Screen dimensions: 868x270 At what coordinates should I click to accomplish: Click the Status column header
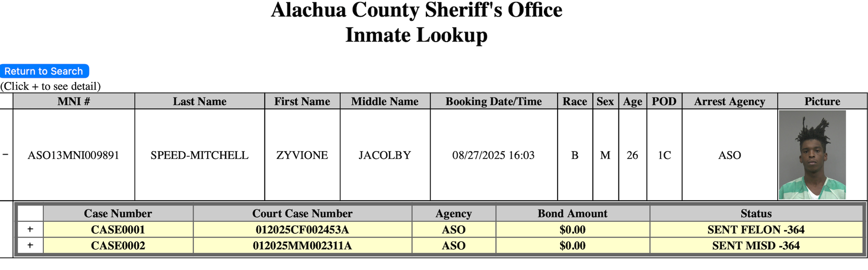[x=756, y=214]
